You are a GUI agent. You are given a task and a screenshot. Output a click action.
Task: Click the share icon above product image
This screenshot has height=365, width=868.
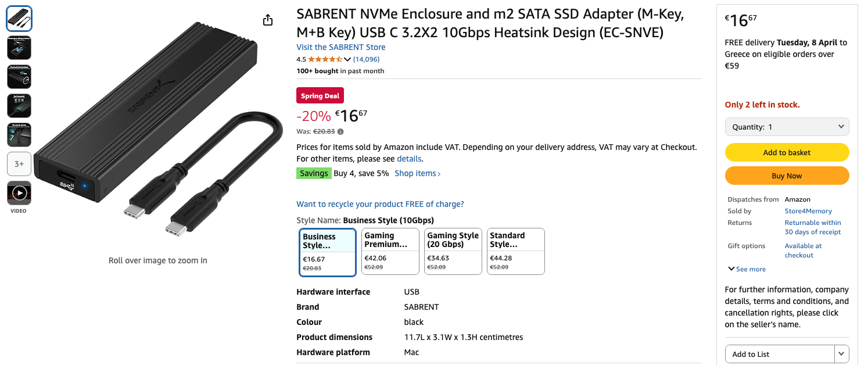pyautogui.click(x=268, y=20)
